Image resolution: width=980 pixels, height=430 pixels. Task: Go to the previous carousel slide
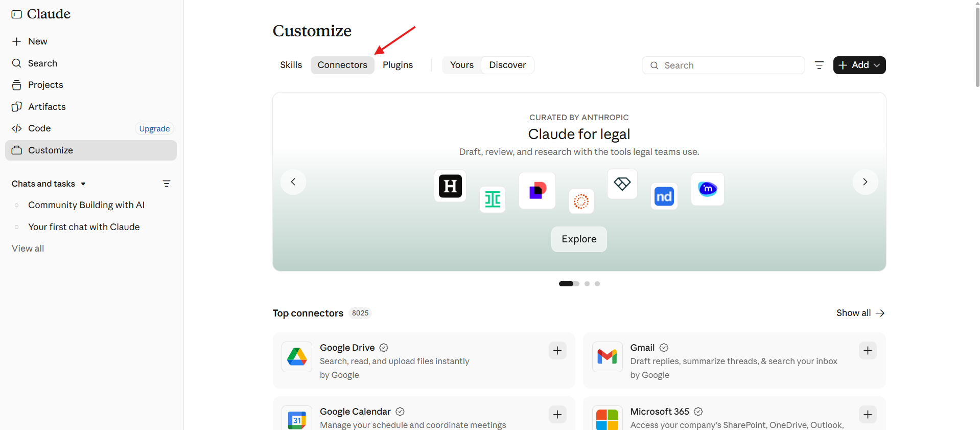click(293, 182)
